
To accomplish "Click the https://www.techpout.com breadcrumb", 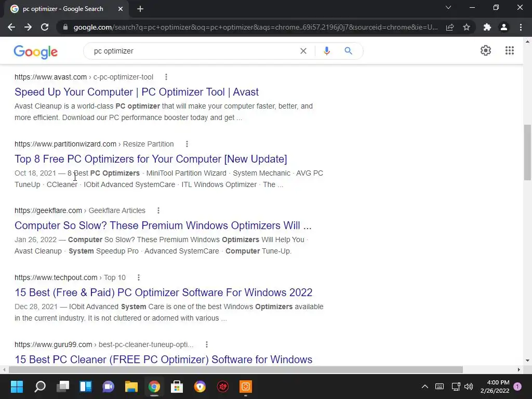I will coord(56,277).
